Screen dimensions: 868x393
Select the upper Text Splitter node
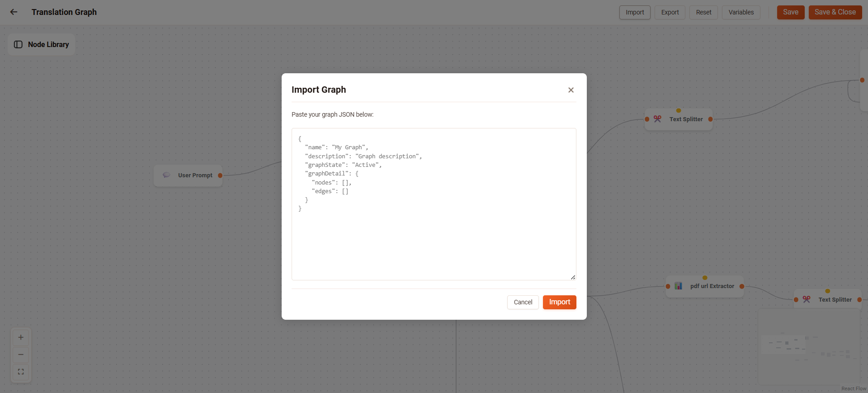[679, 119]
